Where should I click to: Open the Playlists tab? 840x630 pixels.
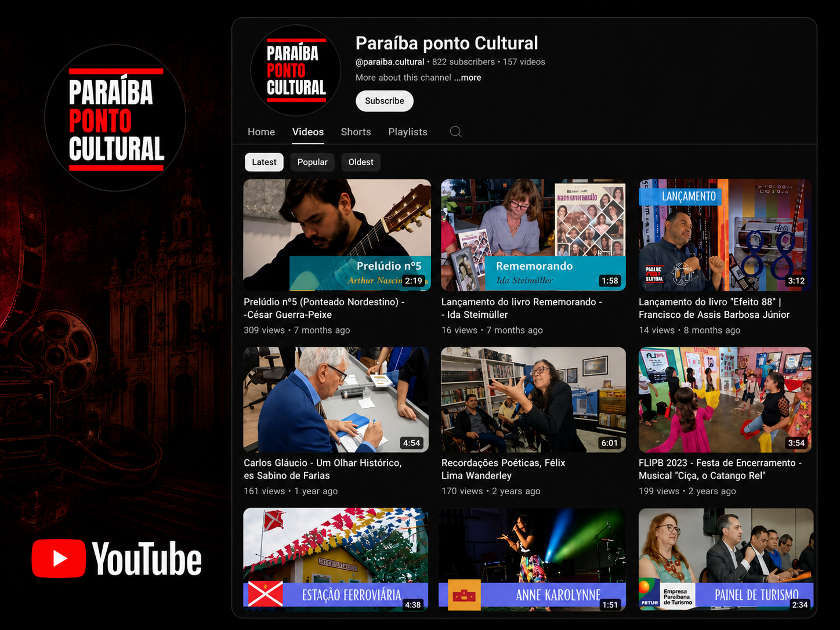pos(408,132)
